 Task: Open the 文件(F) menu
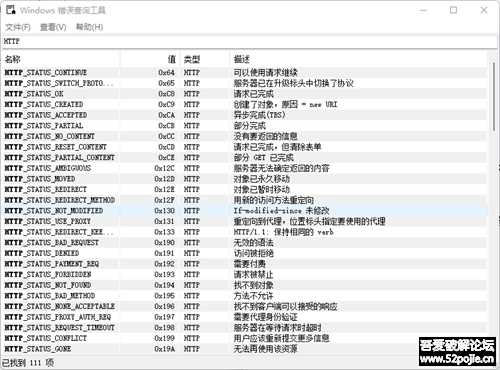18,27
